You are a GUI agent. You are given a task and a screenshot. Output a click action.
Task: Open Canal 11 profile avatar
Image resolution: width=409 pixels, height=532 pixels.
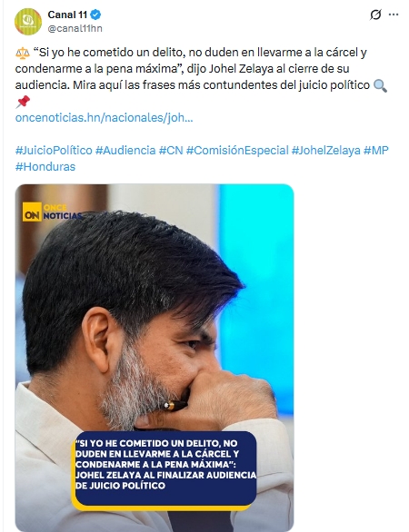(x=28, y=22)
